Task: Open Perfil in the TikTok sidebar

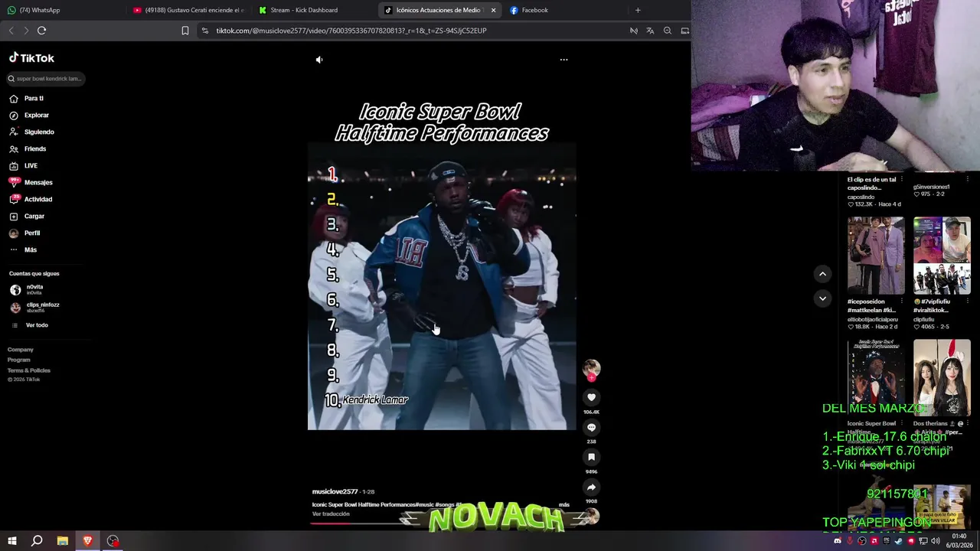Action: (24, 233)
